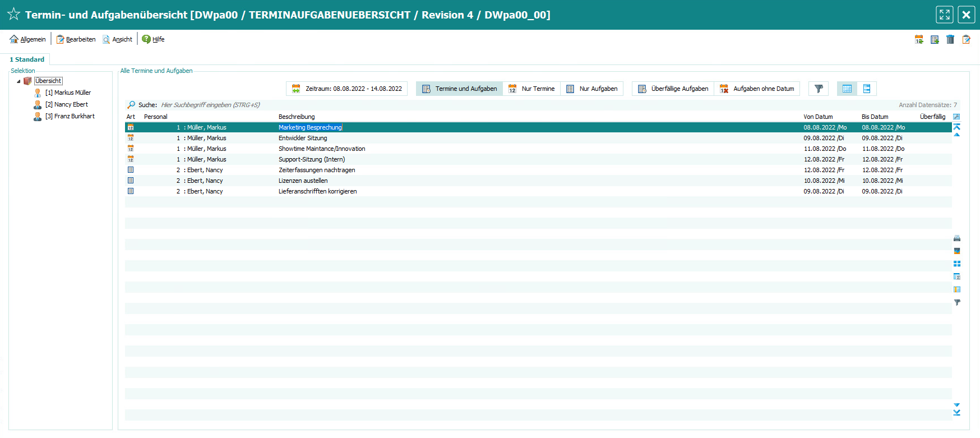Click the funnel filter button beside the view toggles
Viewport: 980px width, 438px height.
819,89
